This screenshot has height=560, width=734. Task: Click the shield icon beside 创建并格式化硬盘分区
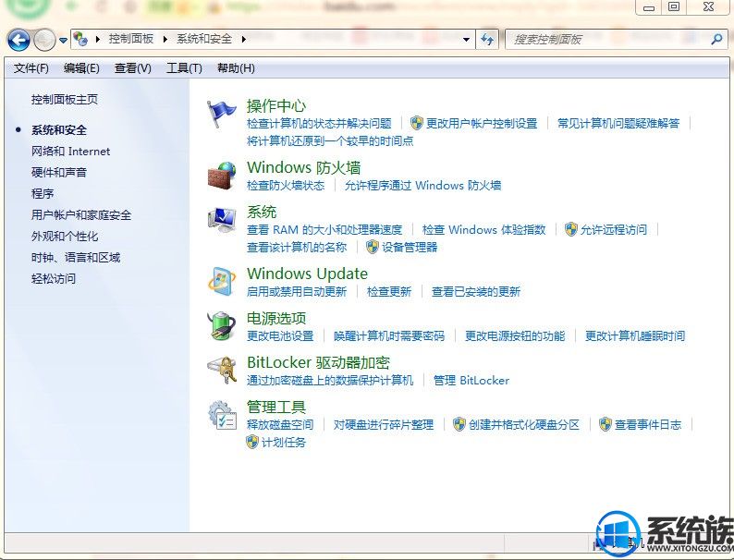click(x=459, y=424)
